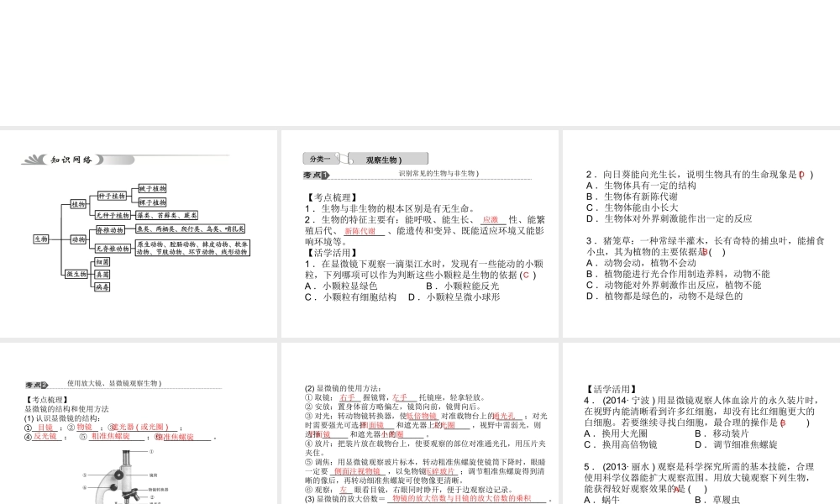Click option A. 换用大光圈
The width and height of the screenshot is (840, 504).
coord(616,433)
